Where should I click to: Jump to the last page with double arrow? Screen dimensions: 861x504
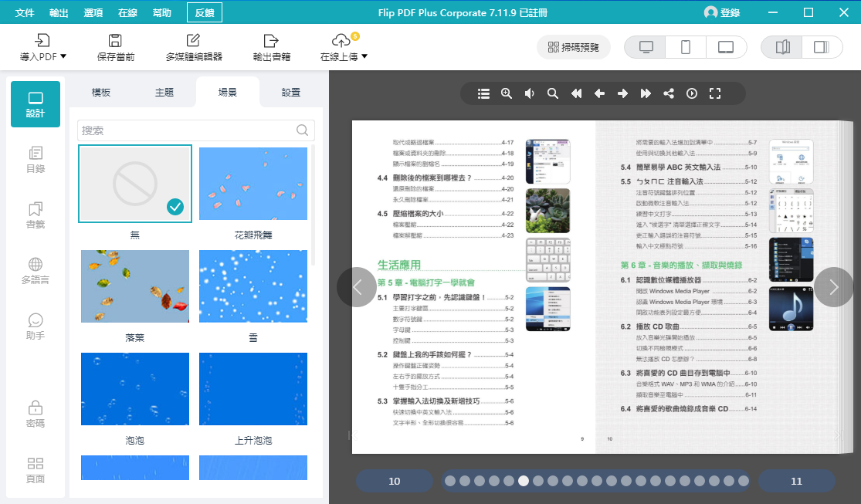646,93
